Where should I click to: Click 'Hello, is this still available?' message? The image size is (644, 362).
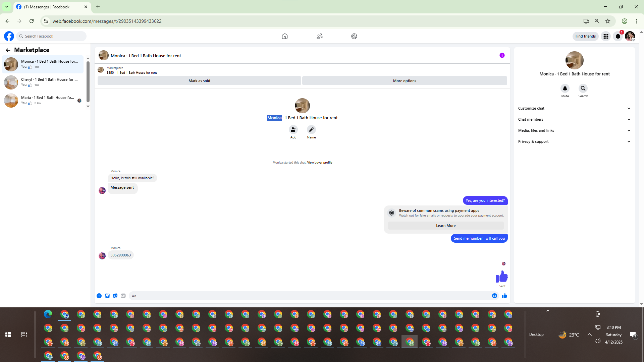pos(132,178)
